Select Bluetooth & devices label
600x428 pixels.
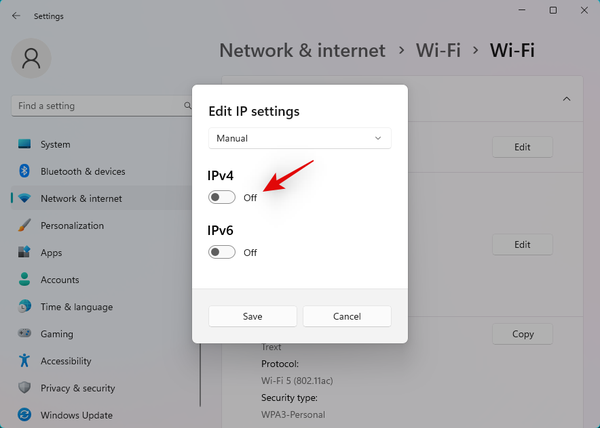[83, 171]
